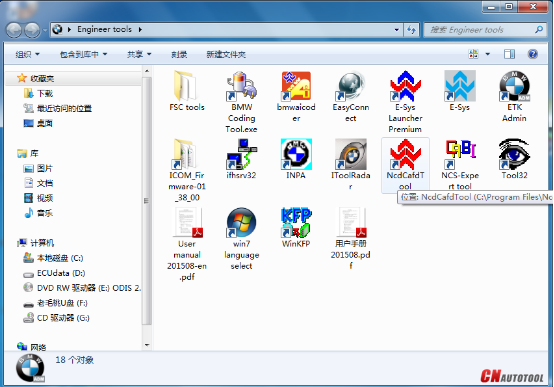Click navigation pane scroll down arrow
Screen dimensions: 554x387
pyautogui.click(x=147, y=345)
